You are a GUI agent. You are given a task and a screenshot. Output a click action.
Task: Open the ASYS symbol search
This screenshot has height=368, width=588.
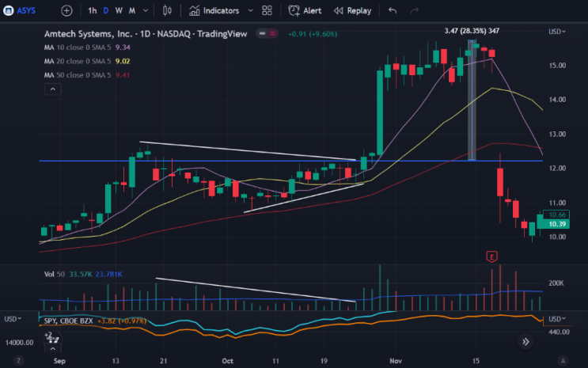point(20,10)
